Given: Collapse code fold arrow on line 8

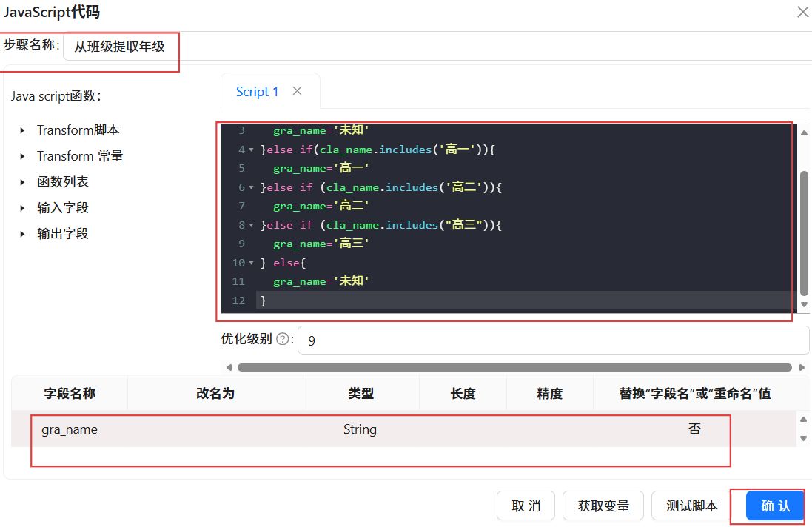Looking at the screenshot, I should (x=251, y=225).
